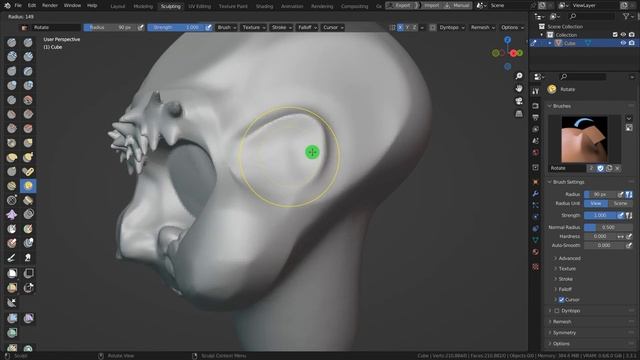Adjust Strength slider in Brush Settings
Viewport: 640px width, 360px height.
[600, 215]
